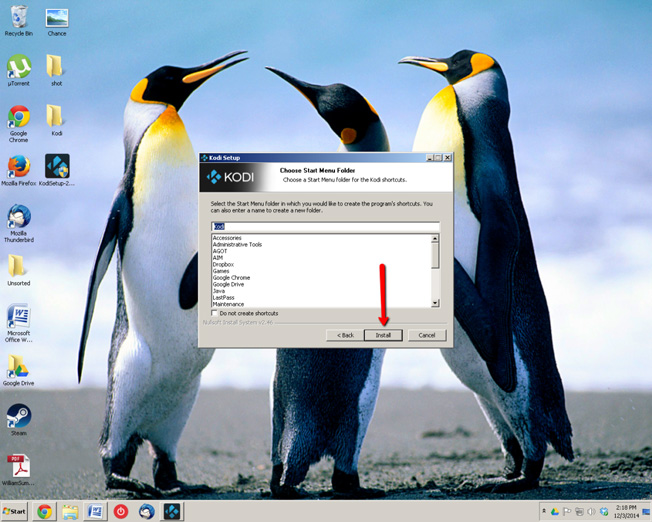Select Google Drive in the folder list

point(229,285)
